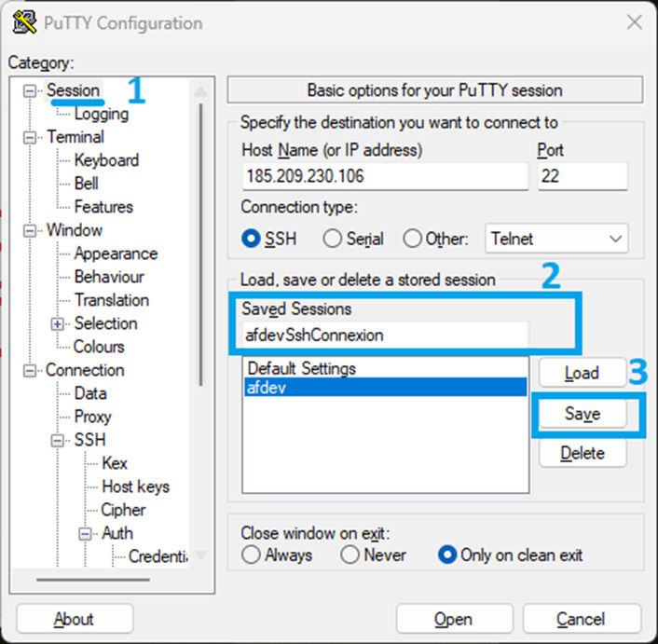Screen dimensions: 658x644
Task: Click the Open button
Action: (x=454, y=619)
